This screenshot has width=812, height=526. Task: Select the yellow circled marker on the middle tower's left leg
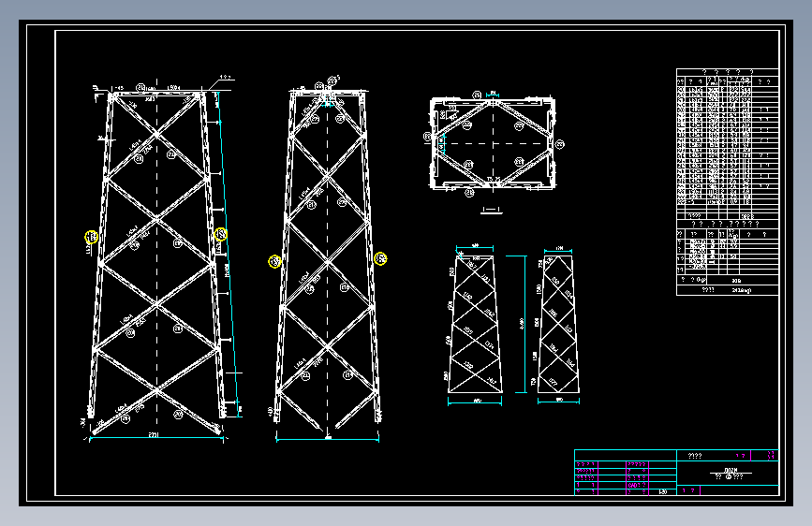274,261
